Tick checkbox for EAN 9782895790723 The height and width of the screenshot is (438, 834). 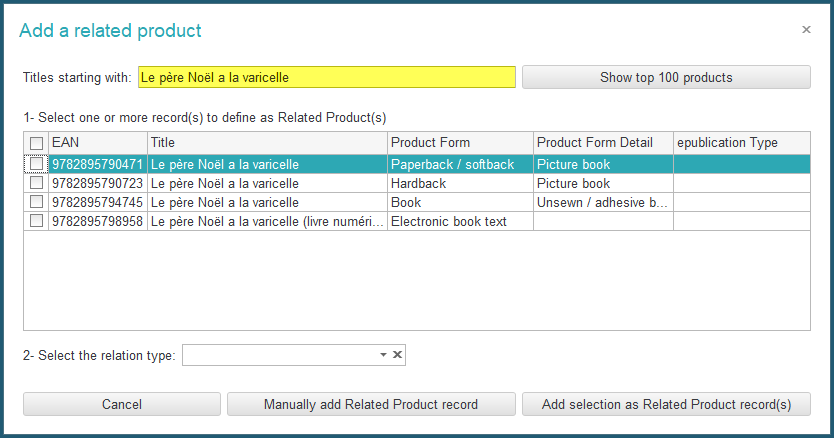(36, 183)
